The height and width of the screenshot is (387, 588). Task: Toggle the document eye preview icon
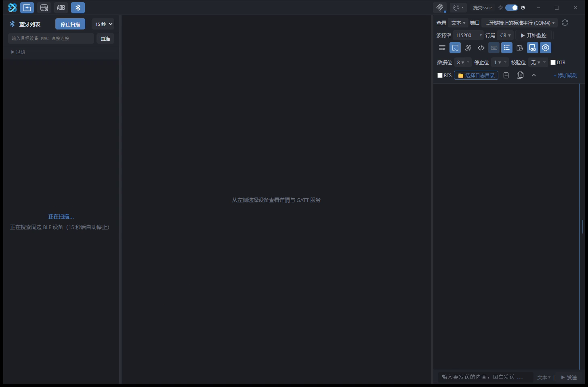(533, 48)
